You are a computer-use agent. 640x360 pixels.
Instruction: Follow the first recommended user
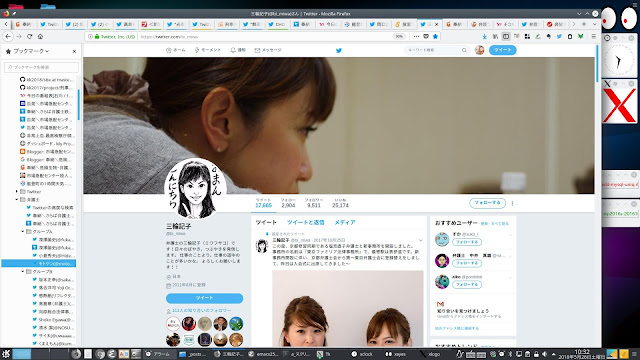[467, 242]
